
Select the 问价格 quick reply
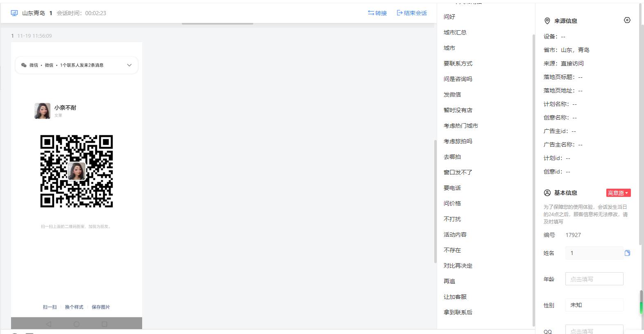coord(452,203)
